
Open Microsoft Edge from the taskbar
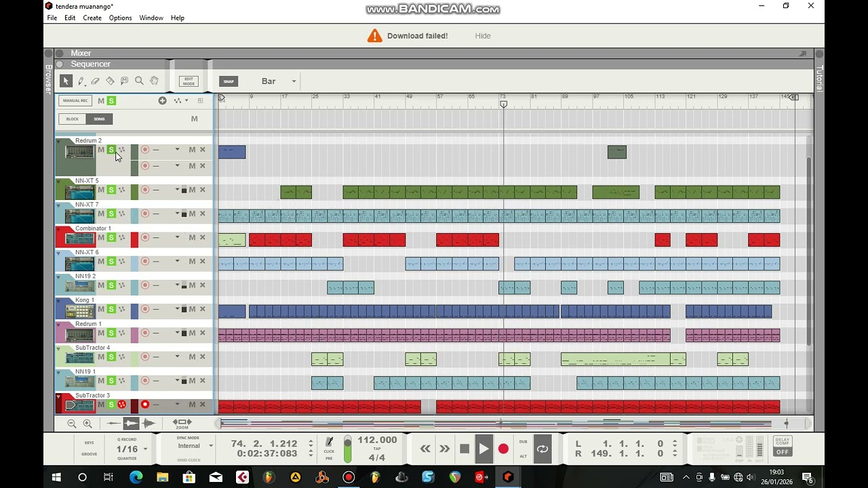[136, 477]
